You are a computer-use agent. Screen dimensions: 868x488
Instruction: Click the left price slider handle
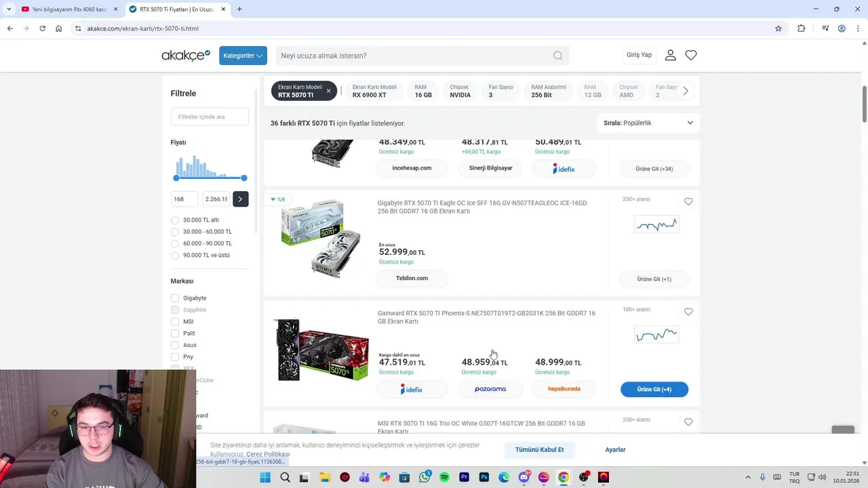[x=176, y=178]
